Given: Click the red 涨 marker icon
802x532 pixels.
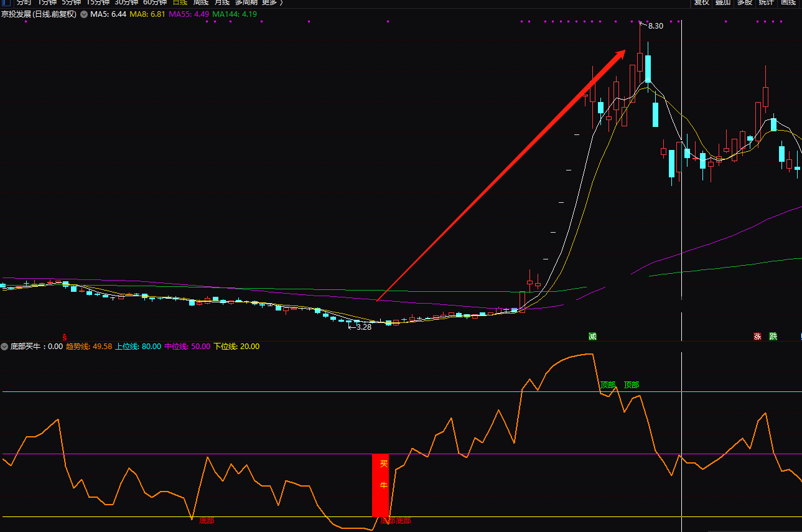Looking at the screenshot, I should pos(757,337).
